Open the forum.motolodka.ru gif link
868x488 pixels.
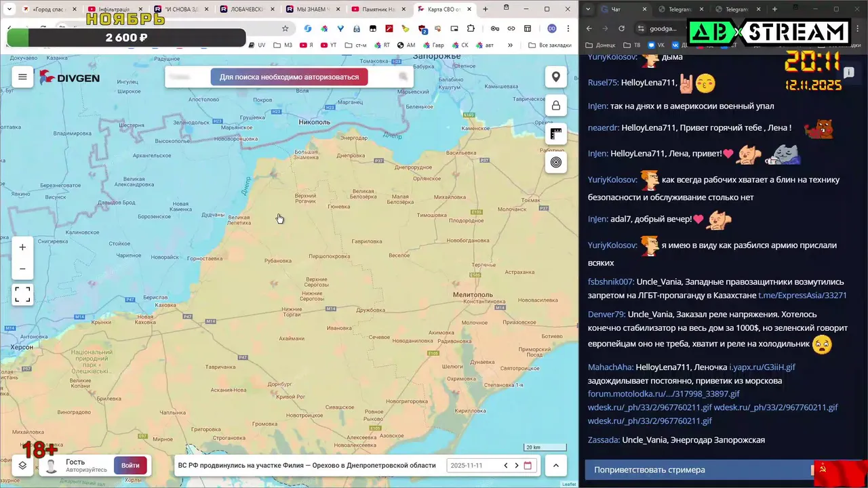[663, 394]
